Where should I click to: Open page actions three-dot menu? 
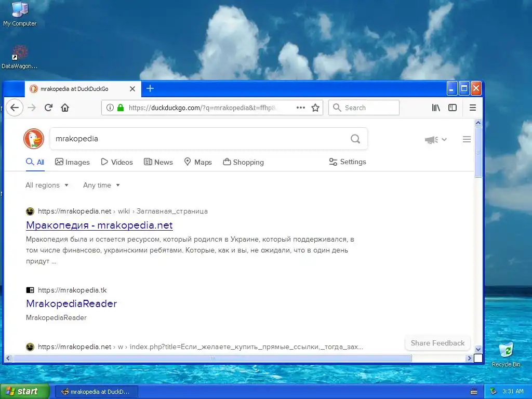301,108
